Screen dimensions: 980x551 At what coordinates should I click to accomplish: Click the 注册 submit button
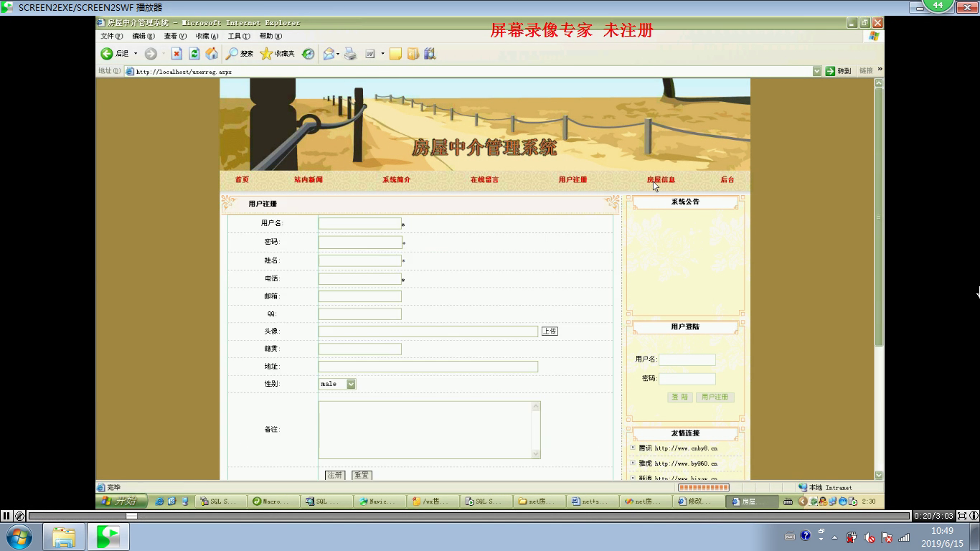pyautogui.click(x=335, y=475)
